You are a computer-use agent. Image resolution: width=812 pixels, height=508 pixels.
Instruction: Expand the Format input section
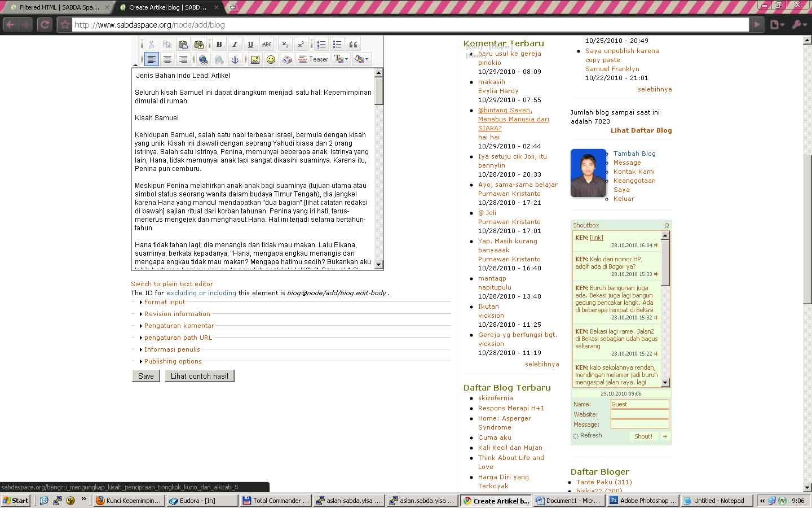[164, 302]
